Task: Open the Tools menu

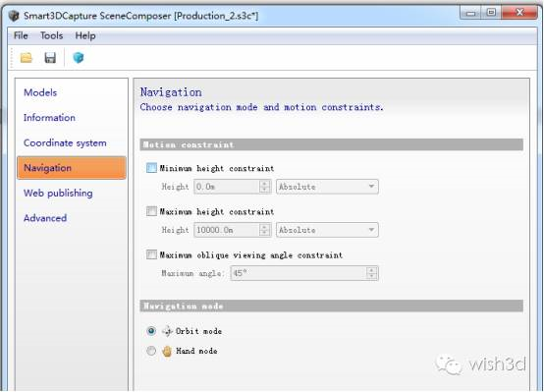Action: coord(51,35)
